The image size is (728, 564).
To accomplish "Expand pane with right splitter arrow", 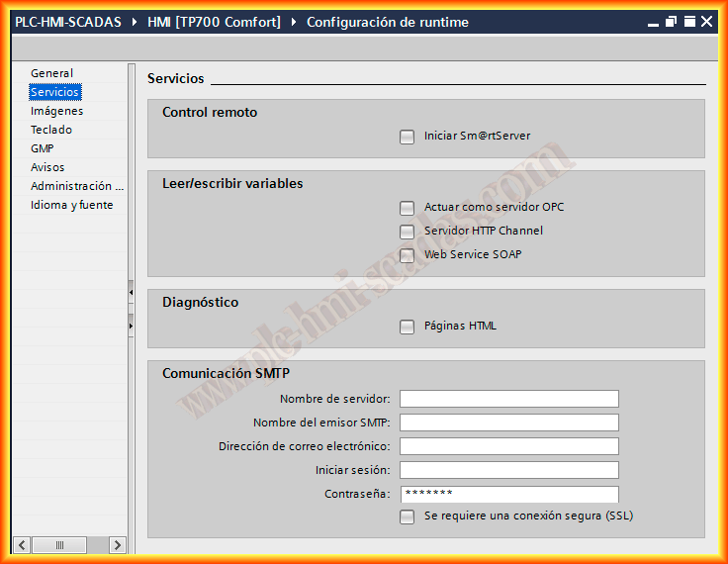I will (131, 326).
